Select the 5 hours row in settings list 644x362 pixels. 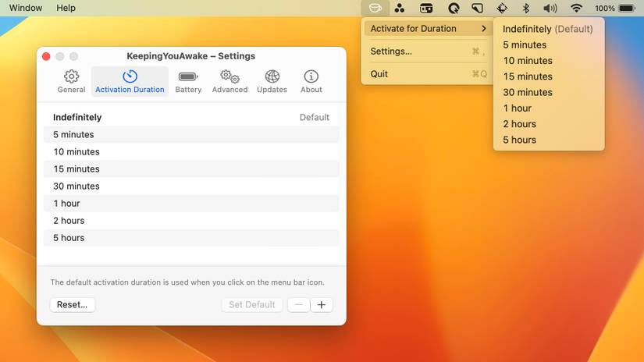point(191,238)
